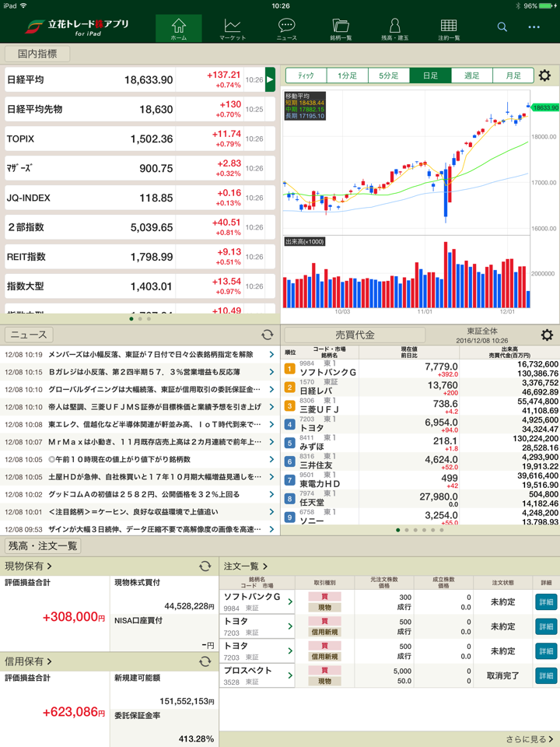This screenshot has width=560, height=747.
Task: Tap rank 1 badge for ソフトバンクG
Action: coord(289,369)
